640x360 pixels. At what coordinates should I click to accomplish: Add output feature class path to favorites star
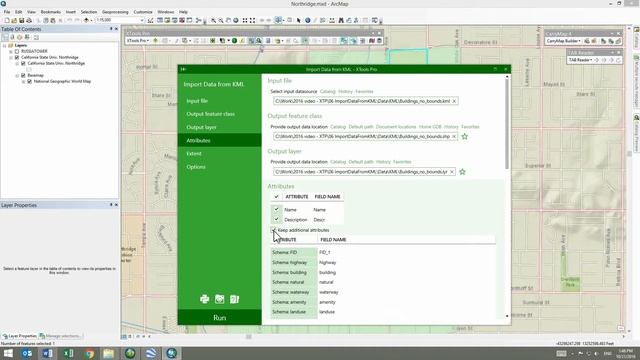[x=464, y=137]
